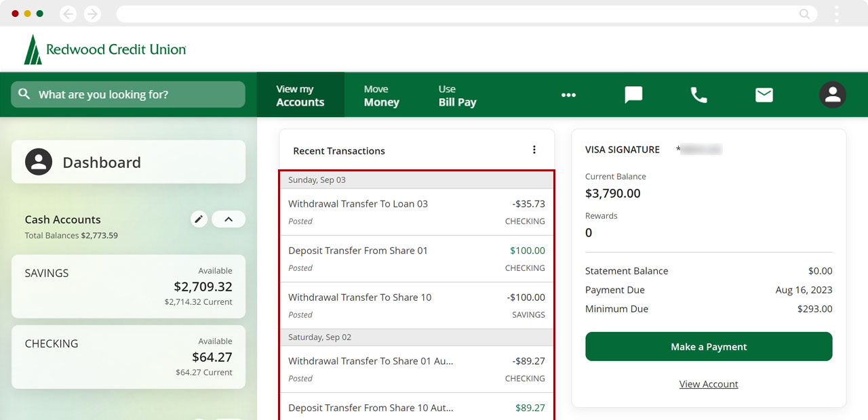
Task: Click the browser back arrow
Action: (68, 14)
